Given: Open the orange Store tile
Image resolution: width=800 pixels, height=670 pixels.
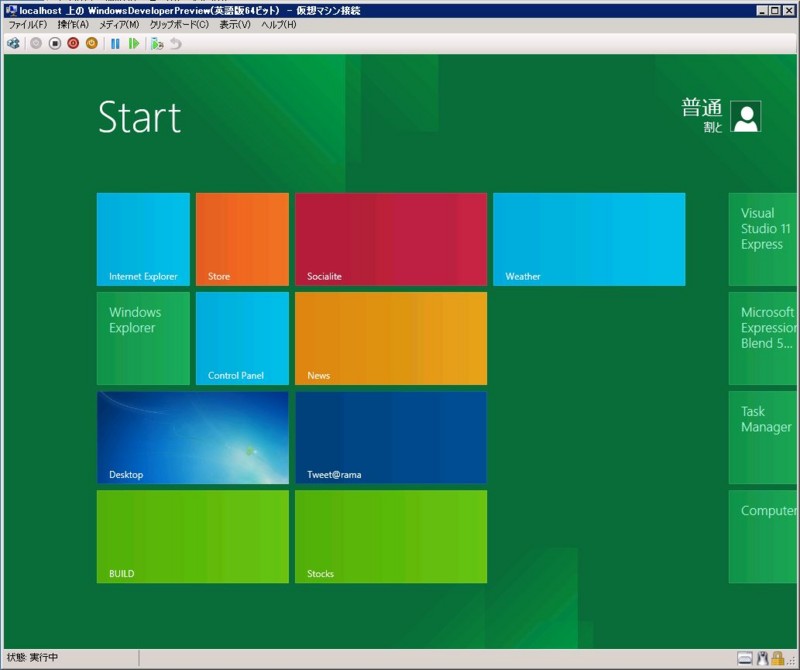Looking at the screenshot, I should click(242, 239).
